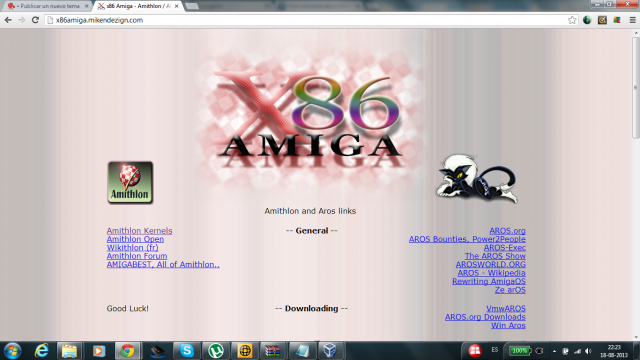The height and width of the screenshot is (360, 640).
Task: Open WinRAR books icon in the taskbar
Action: click(x=273, y=351)
